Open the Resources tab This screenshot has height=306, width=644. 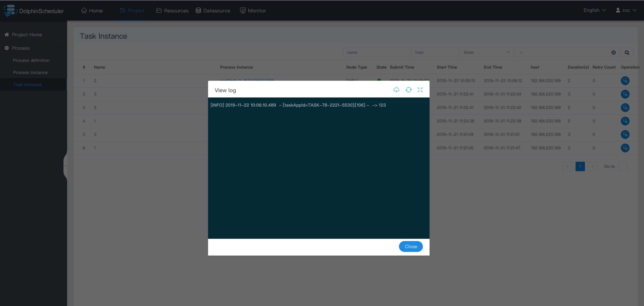[172, 11]
